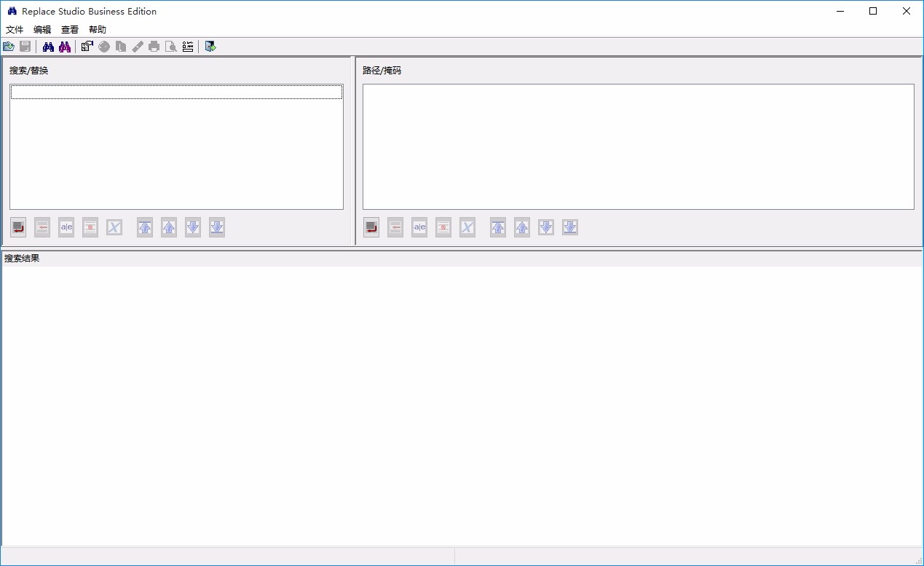Viewport: 924px width, 566px height.
Task: Open the 查看 menu
Action: point(69,29)
